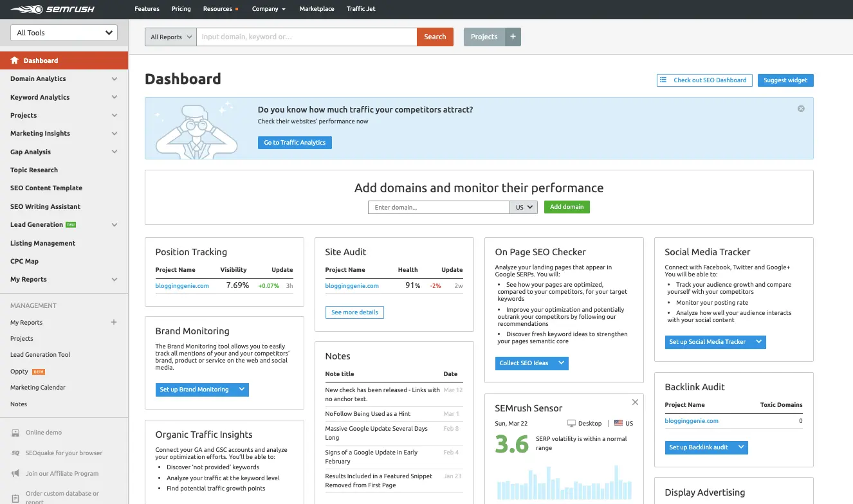
Task: Open bloggingenie.com in Position Tracking
Action: pyautogui.click(x=182, y=286)
